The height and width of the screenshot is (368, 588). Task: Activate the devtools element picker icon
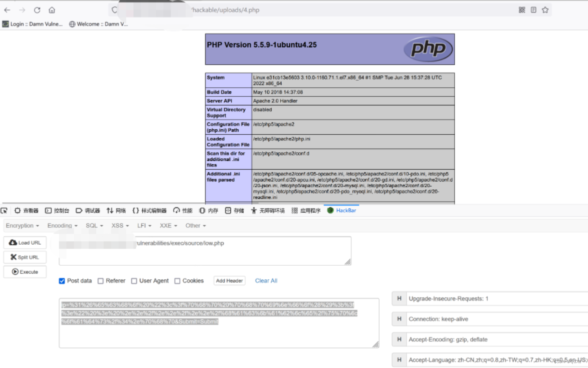(4, 211)
